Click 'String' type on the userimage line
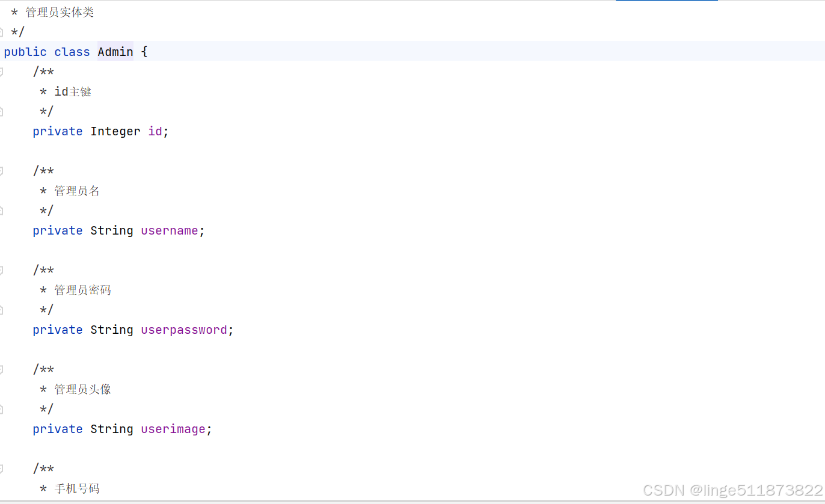Viewport: 825px width, 504px height. point(112,429)
